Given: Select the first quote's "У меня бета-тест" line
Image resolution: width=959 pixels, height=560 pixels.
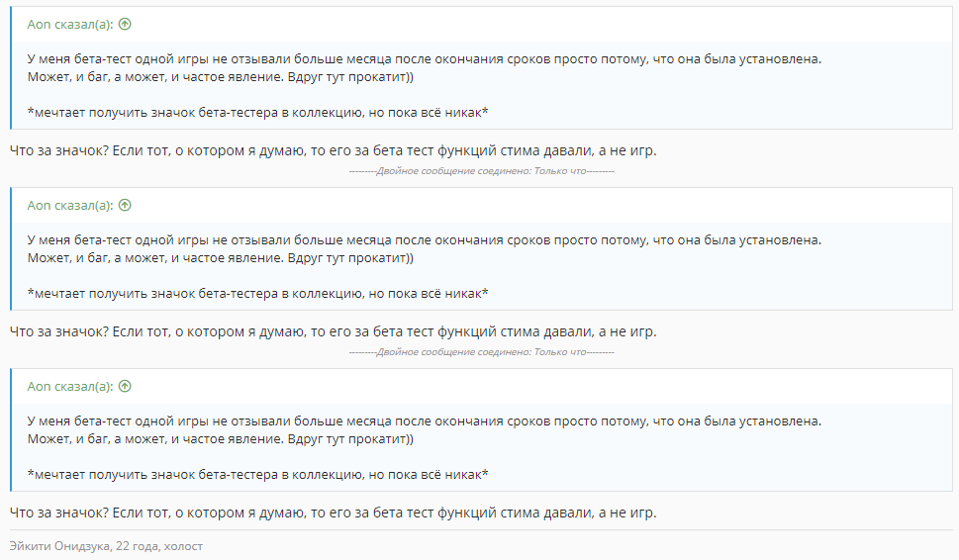Looking at the screenshot, I should [425, 59].
